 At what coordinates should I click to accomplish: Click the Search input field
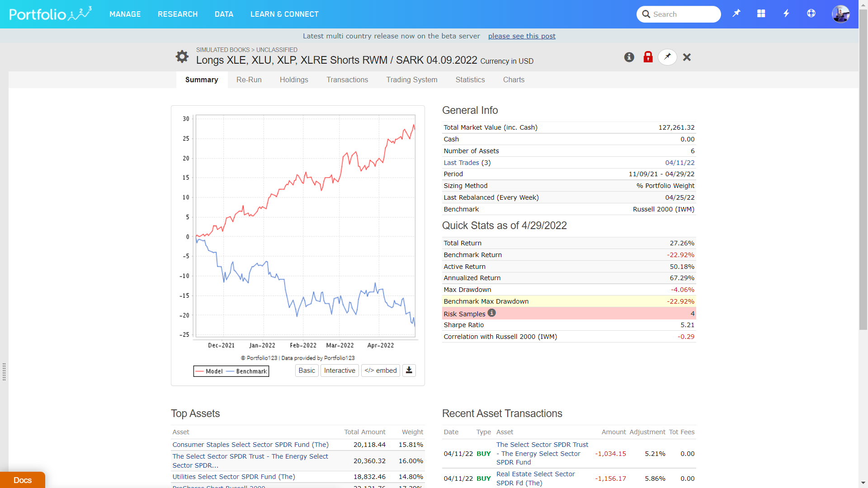tap(683, 14)
